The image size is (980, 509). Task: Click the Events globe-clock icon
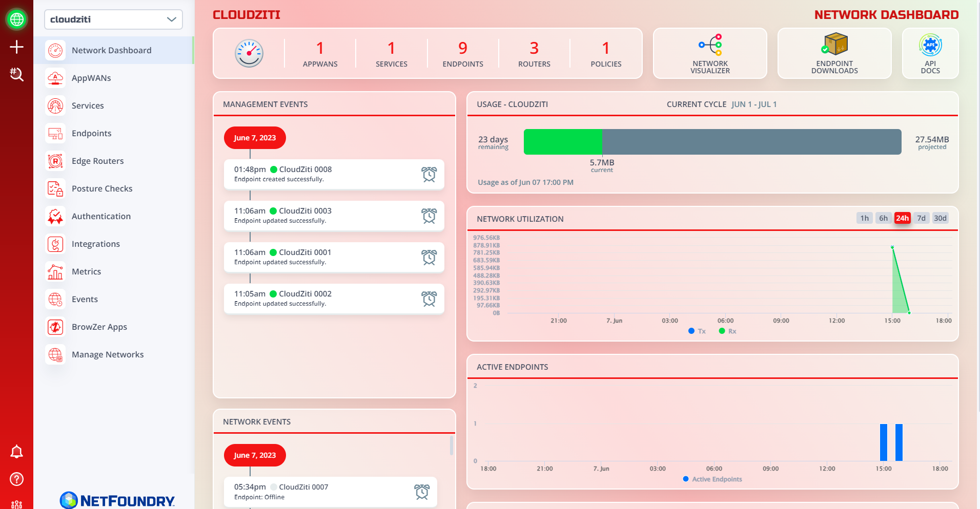click(55, 299)
